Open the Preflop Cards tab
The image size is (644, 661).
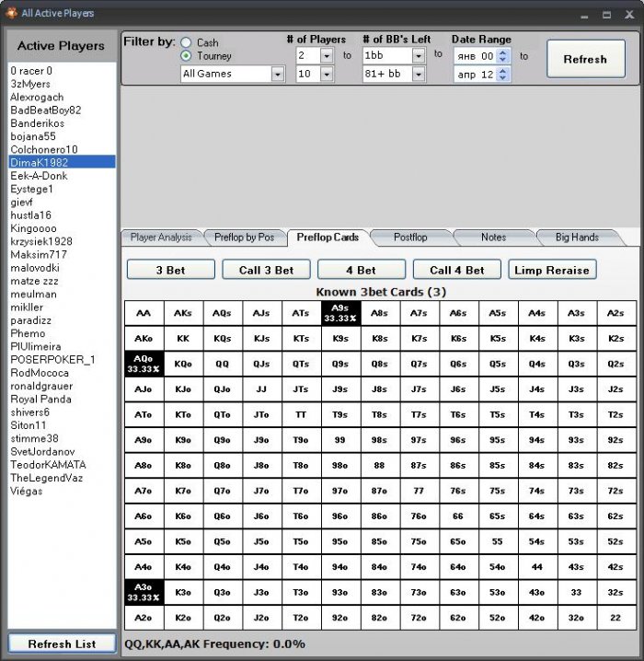pyautogui.click(x=328, y=238)
